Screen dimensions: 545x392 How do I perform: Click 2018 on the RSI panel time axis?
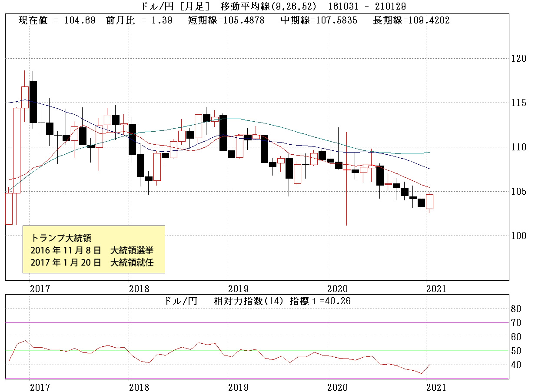click(x=139, y=386)
